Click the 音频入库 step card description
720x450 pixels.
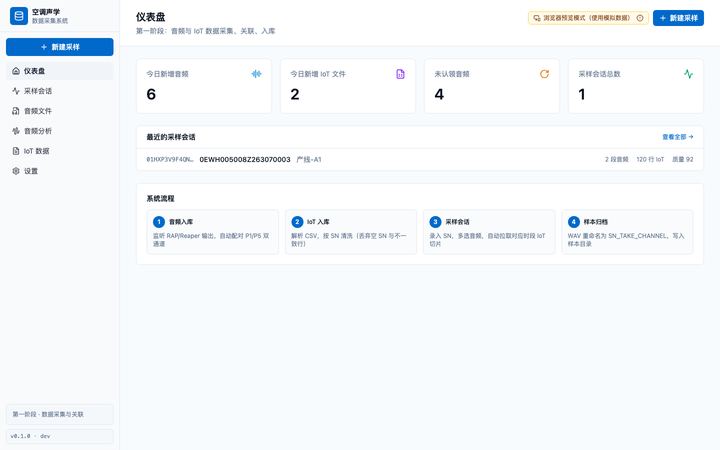click(x=211, y=240)
